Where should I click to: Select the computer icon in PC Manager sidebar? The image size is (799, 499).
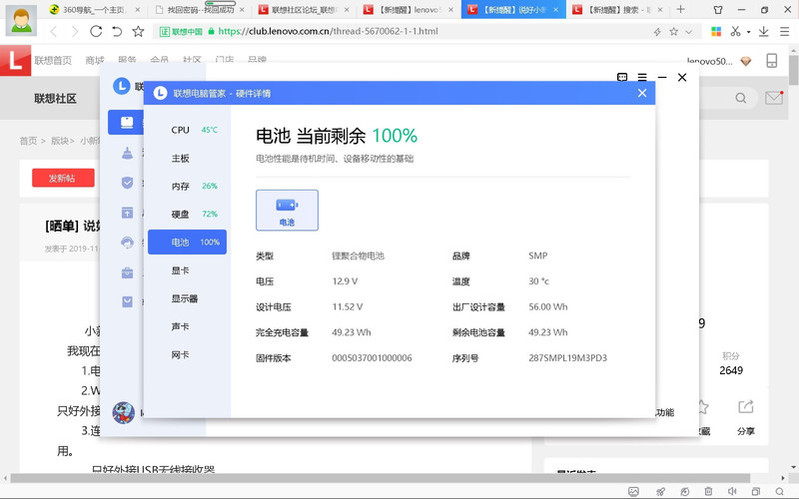(126, 122)
